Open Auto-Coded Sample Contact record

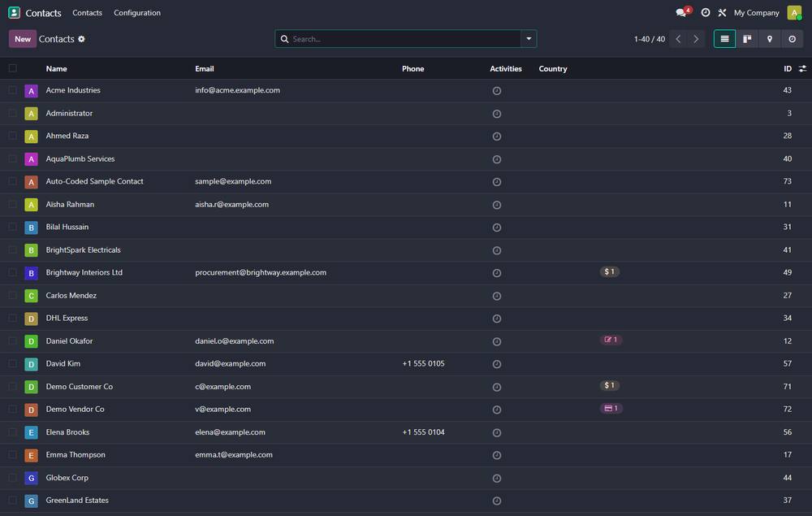(x=94, y=181)
